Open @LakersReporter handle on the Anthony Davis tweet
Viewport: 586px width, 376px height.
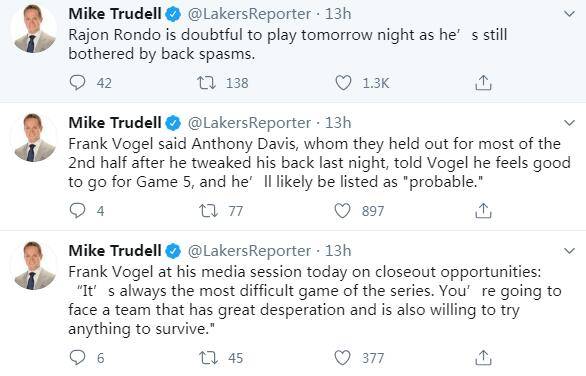(249, 123)
